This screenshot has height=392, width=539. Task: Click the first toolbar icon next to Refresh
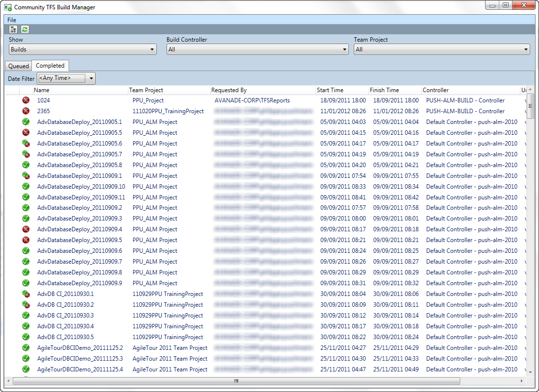pos(13,29)
